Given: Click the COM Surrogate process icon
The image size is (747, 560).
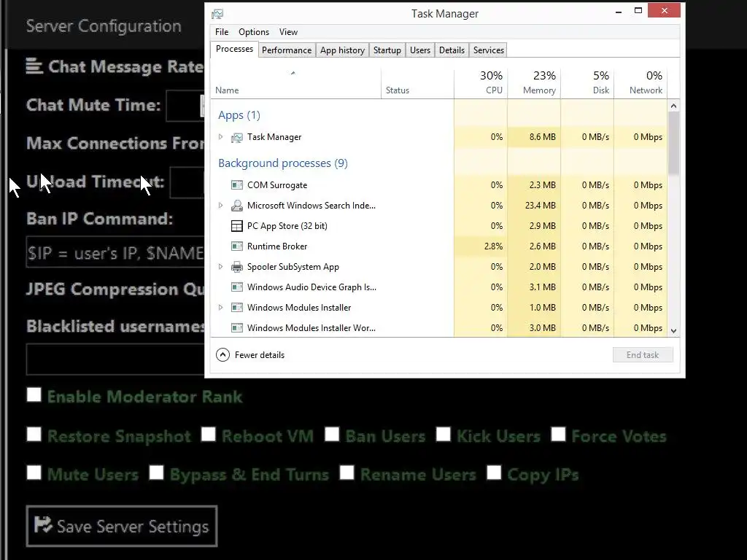Looking at the screenshot, I should [x=237, y=184].
